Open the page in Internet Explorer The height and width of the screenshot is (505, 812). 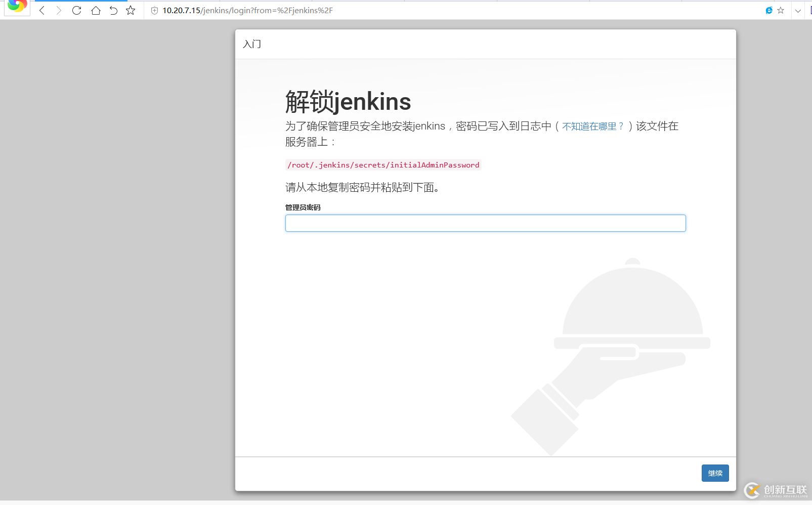point(768,10)
